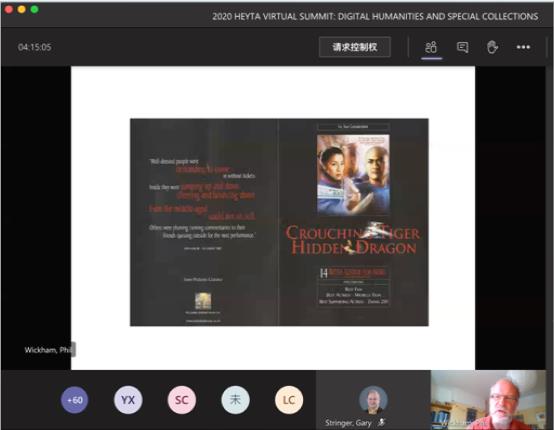Select the presenter's webcam video tile

(489, 400)
